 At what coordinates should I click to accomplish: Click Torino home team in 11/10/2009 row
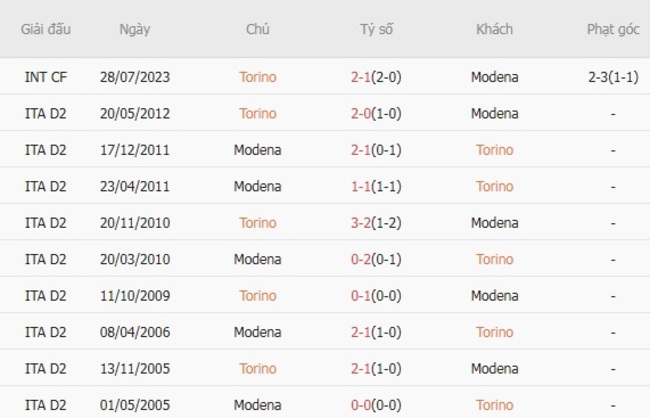coord(258,296)
